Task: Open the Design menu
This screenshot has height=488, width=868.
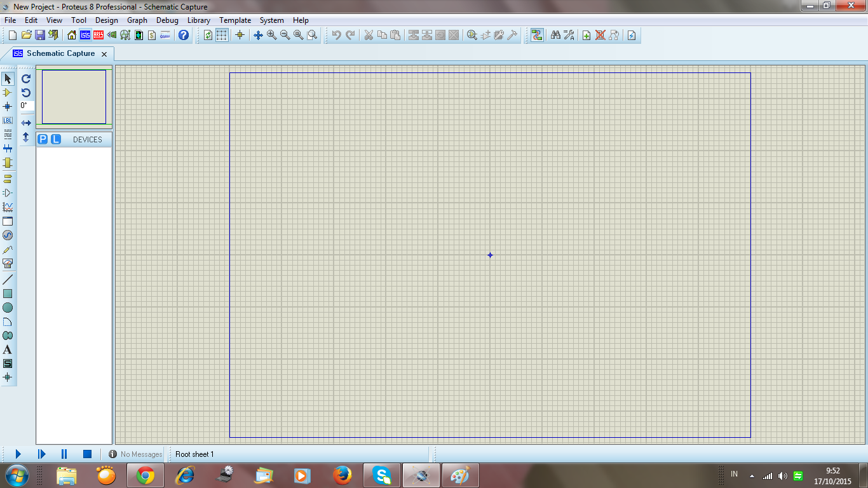Action: click(107, 20)
